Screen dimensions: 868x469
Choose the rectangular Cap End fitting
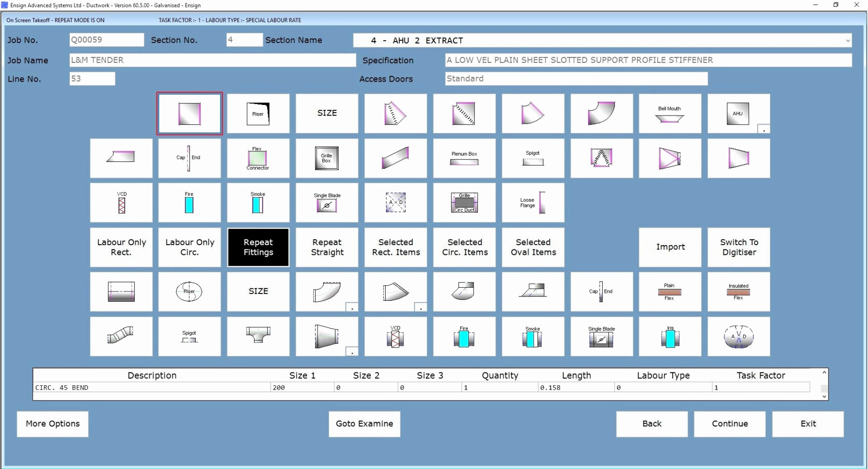pos(189,158)
